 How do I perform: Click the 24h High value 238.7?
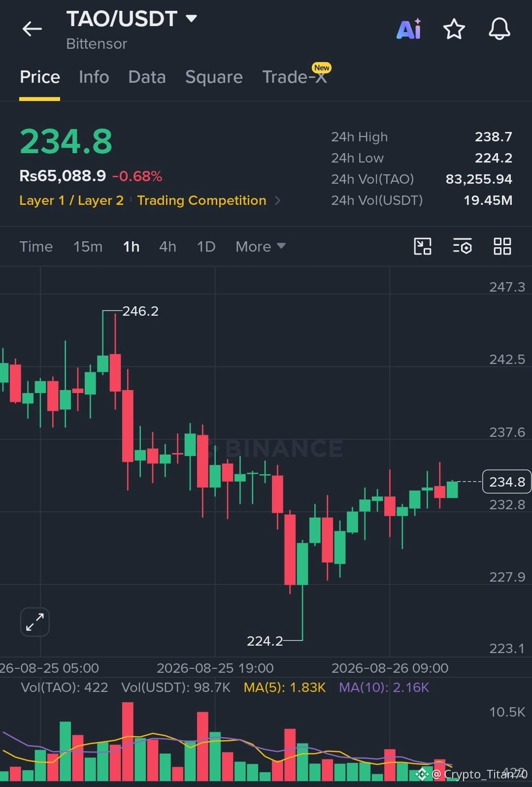pos(494,137)
